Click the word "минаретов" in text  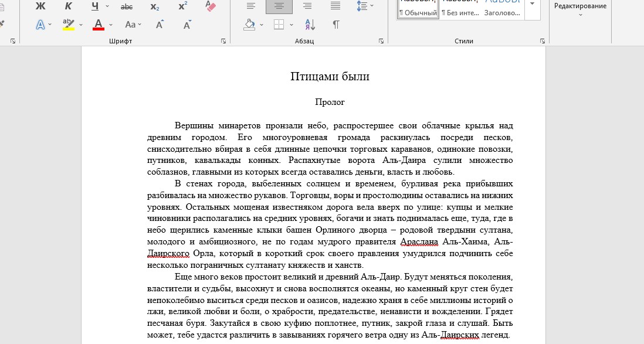point(239,125)
